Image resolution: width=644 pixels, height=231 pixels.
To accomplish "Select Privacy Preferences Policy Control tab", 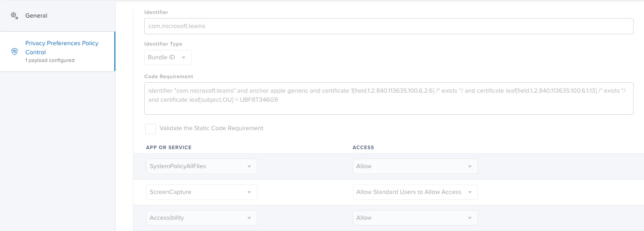I will point(57,52).
